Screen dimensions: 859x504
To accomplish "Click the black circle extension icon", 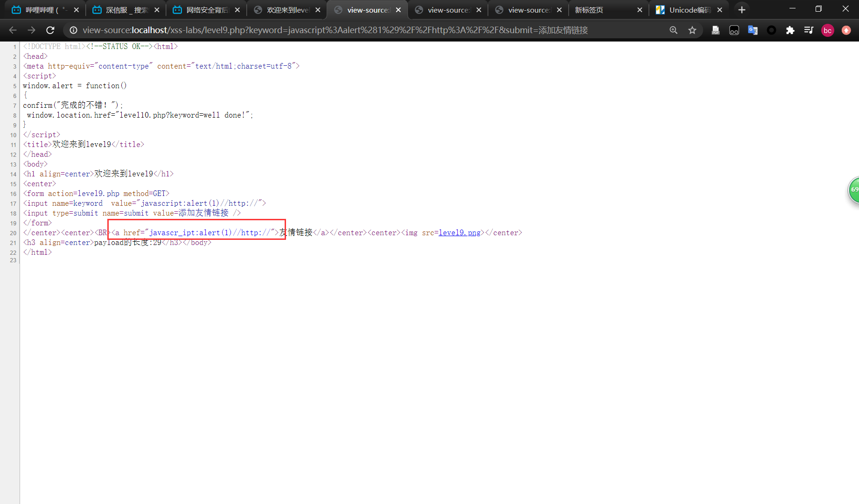I will click(x=771, y=30).
